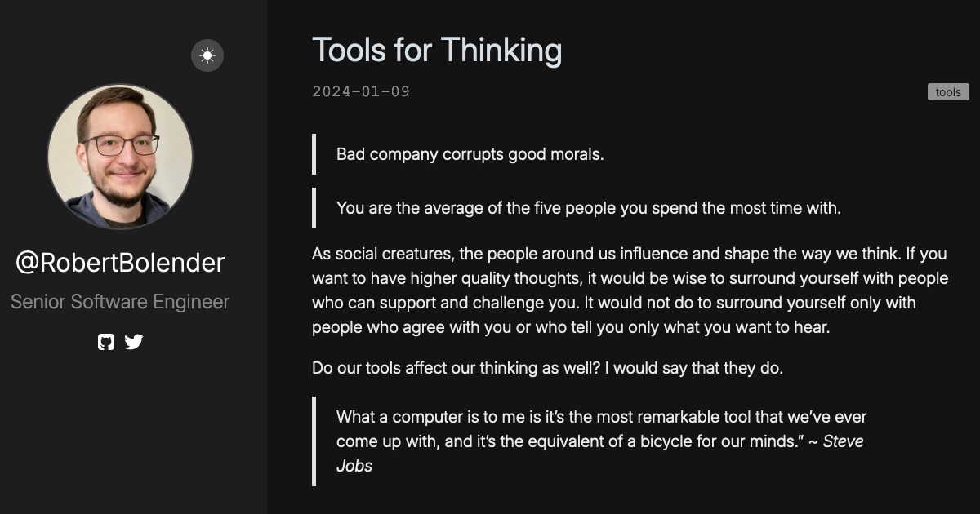Screen dimensions: 980x514
Task: Toggle the light/dark theme sun button
Action: (207, 55)
